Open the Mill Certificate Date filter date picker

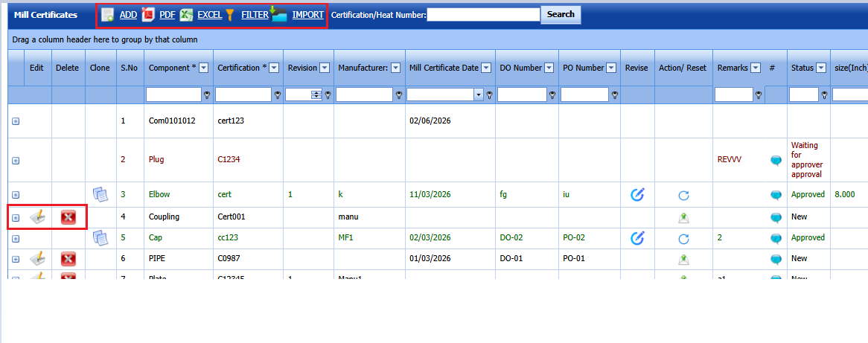point(479,95)
